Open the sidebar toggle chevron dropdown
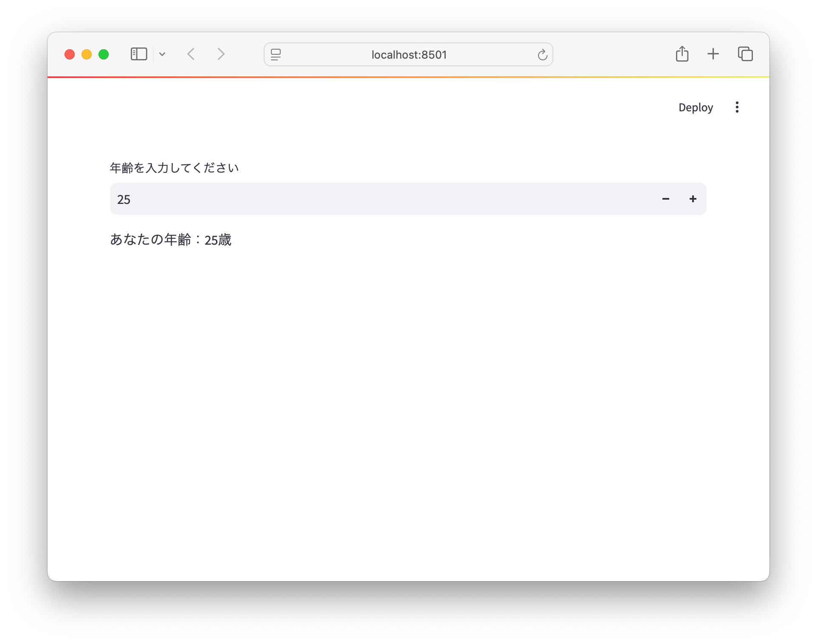This screenshot has height=644, width=817. (162, 54)
